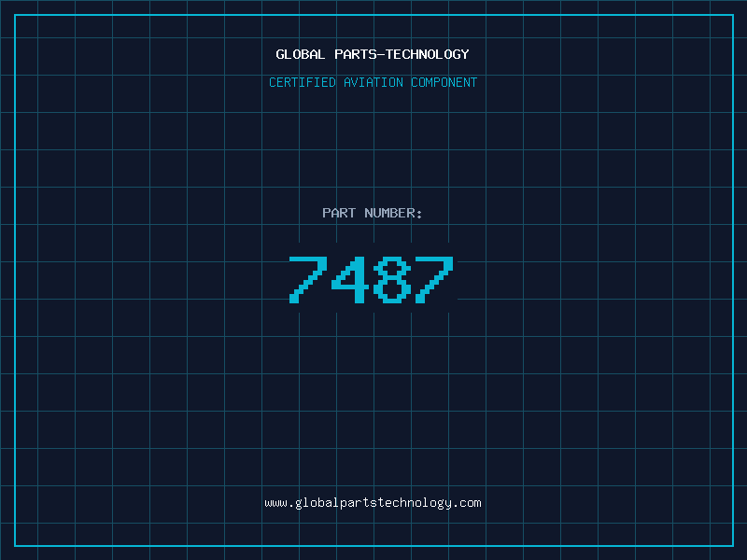Image resolution: width=747 pixels, height=560 pixels.
Task: Click the GLOBAL PARTS-TECHNOLOGY heading
Action: click(373, 54)
